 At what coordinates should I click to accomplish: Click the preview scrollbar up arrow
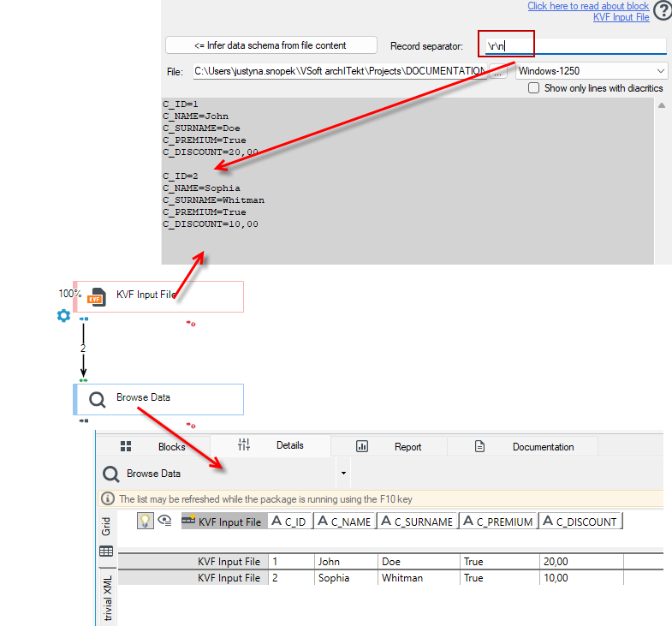661,105
